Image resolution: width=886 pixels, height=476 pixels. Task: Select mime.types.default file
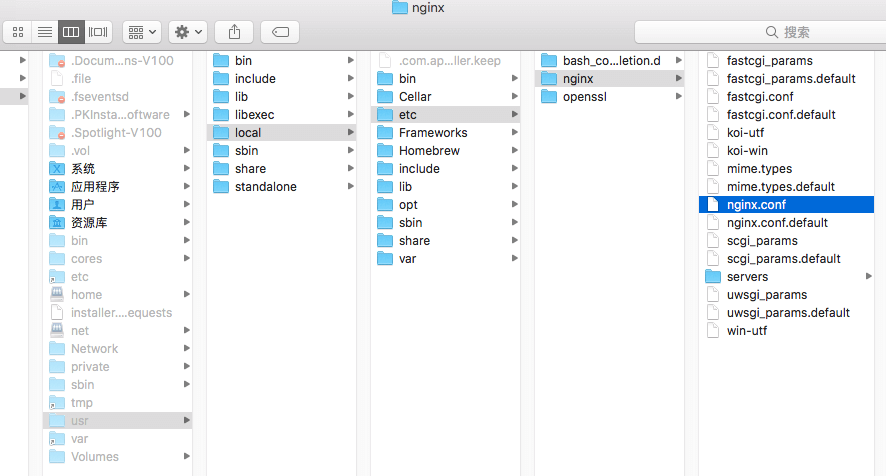point(787,187)
